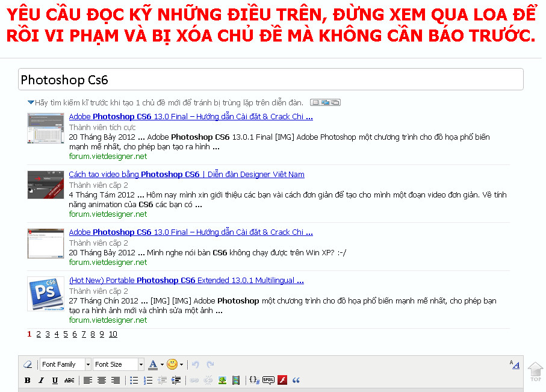The width and height of the screenshot is (546, 392).
Task: Open the thumbnail of the first Adobe Photoshop CS6 result
Action: point(46,128)
